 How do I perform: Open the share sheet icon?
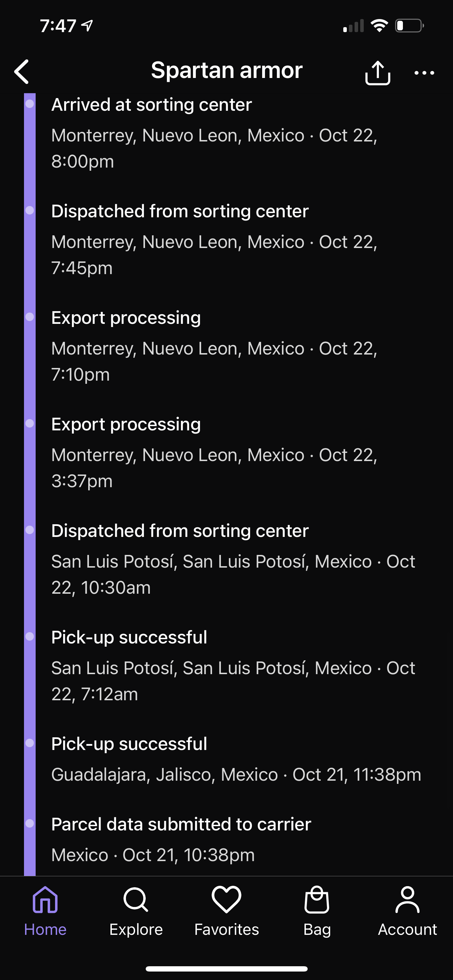coord(377,72)
